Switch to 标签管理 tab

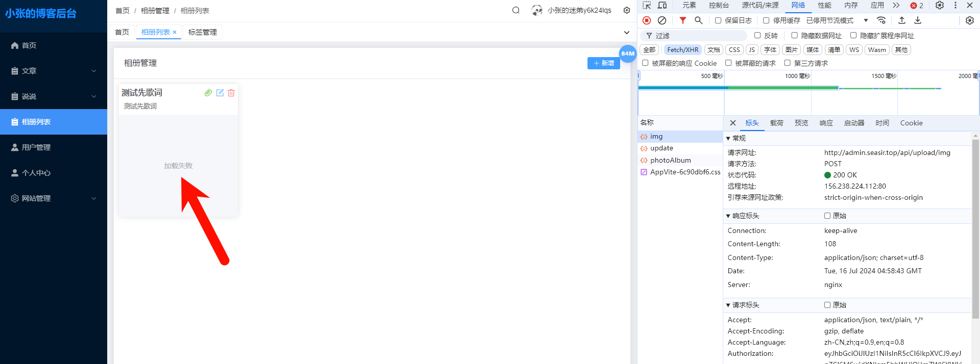tap(203, 32)
